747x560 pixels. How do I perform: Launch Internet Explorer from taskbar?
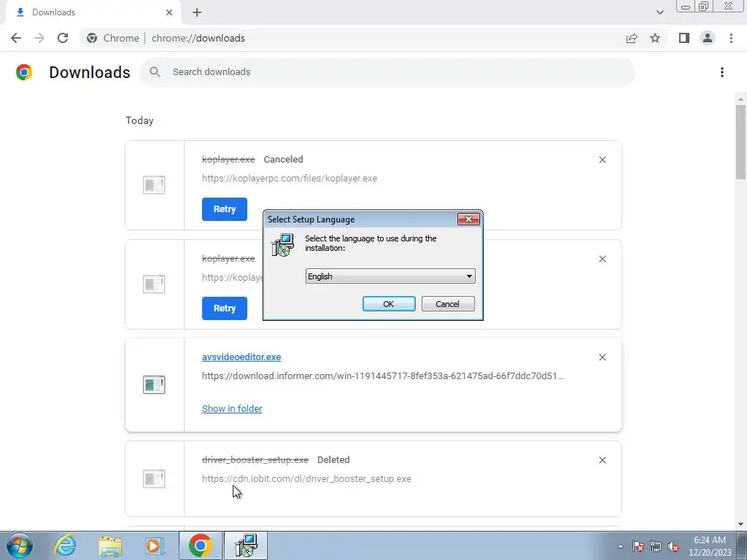(x=65, y=545)
